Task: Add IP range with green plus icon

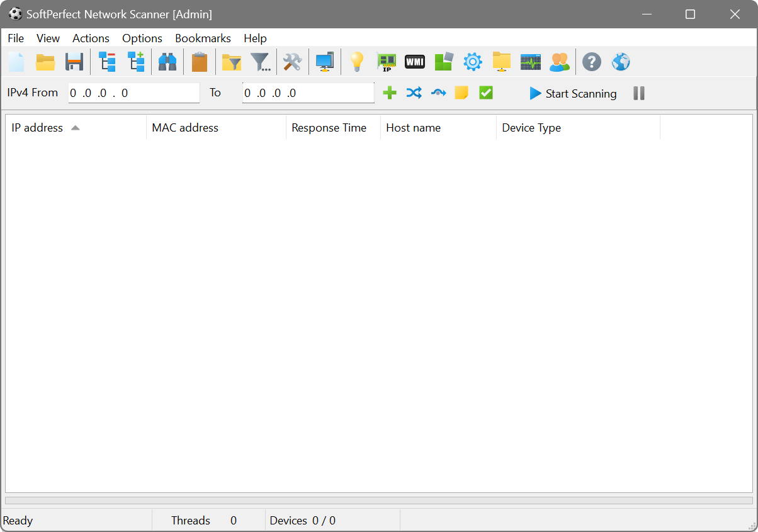Action: pyautogui.click(x=390, y=93)
